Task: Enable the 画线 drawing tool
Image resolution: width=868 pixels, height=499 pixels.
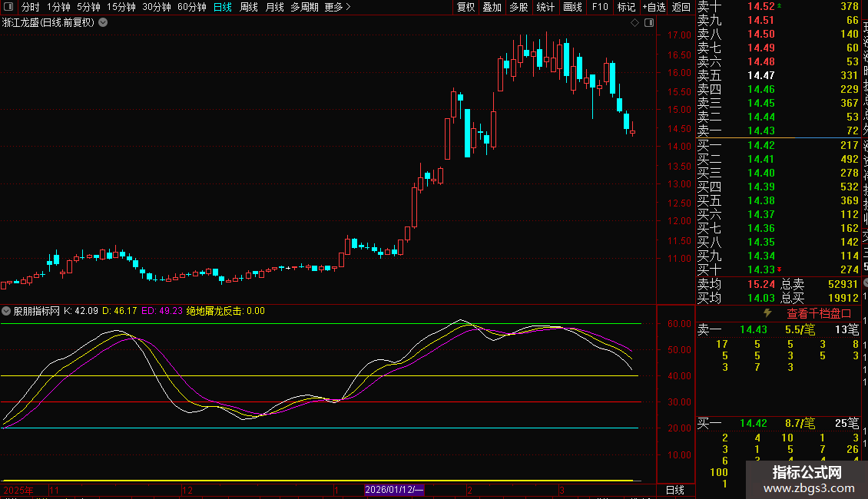Action: point(572,7)
